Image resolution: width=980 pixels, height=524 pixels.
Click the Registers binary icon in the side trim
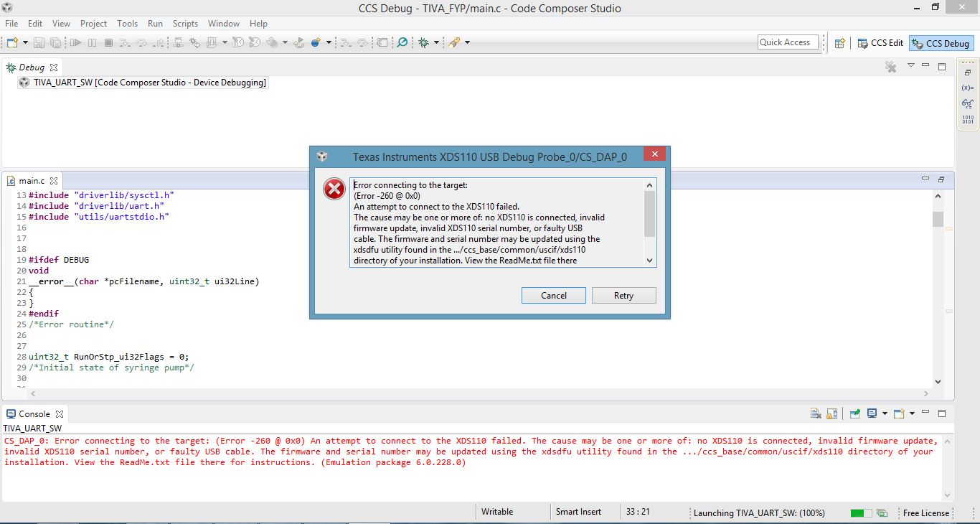[967, 119]
